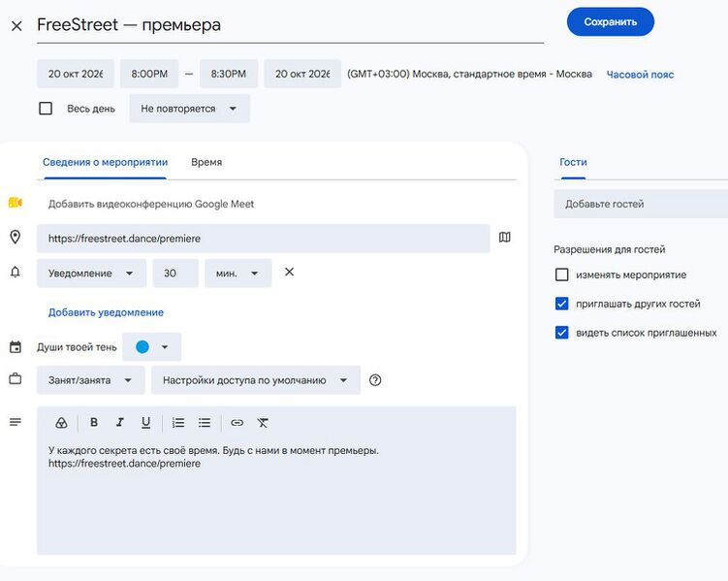
Task: Click the blue event color circle
Action: 142,347
